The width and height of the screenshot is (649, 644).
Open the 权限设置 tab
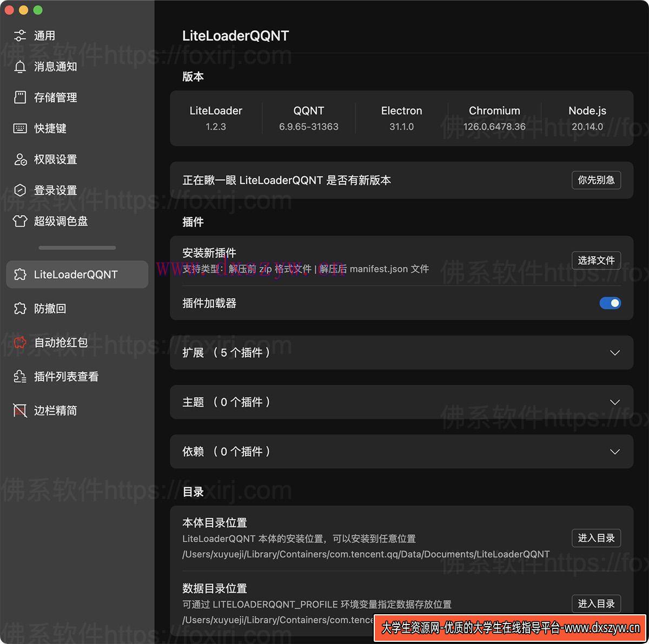77,160
